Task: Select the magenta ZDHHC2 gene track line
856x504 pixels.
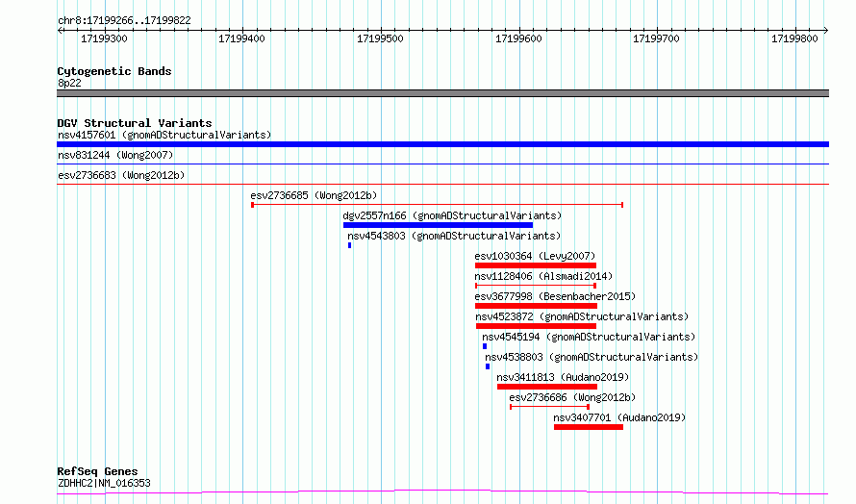Action: 442,492
